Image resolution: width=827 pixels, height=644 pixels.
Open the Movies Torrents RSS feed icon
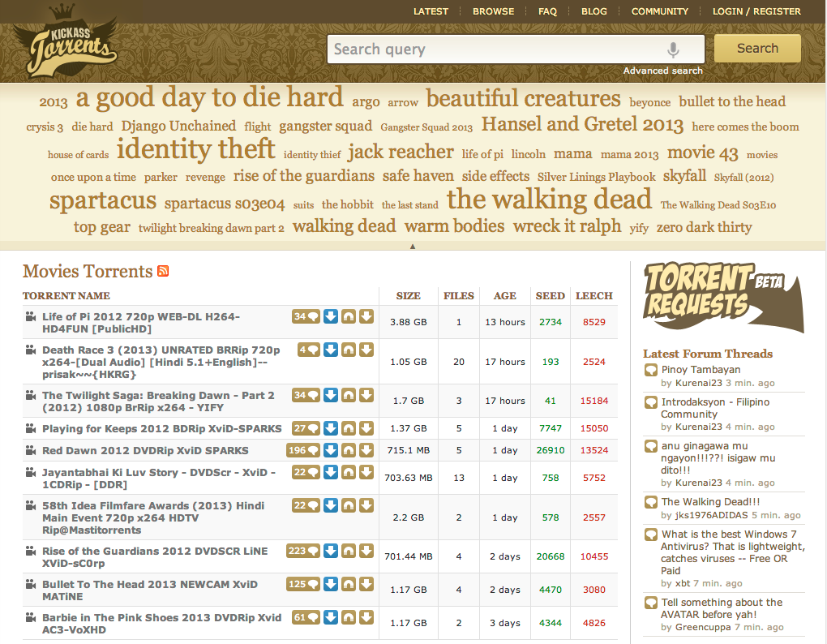click(163, 272)
